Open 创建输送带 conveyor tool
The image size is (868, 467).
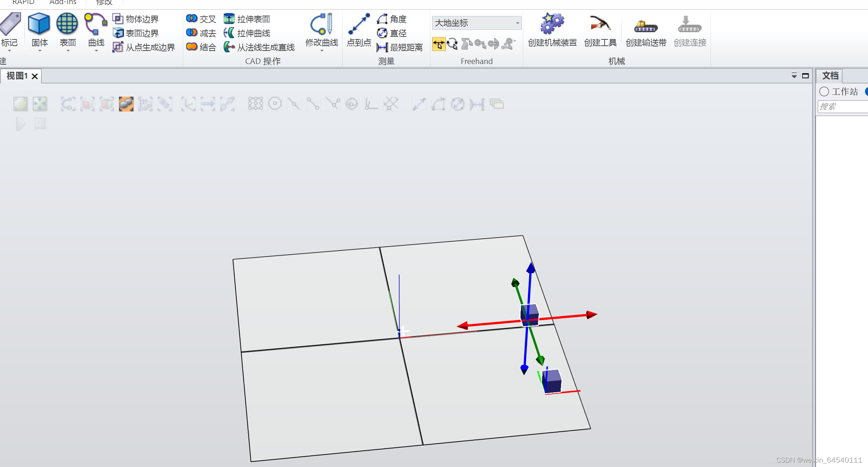pos(645,26)
